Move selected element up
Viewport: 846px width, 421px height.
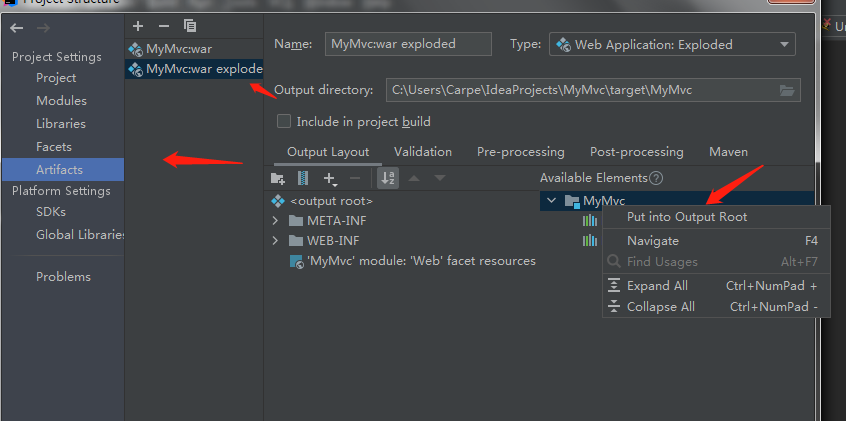click(414, 178)
